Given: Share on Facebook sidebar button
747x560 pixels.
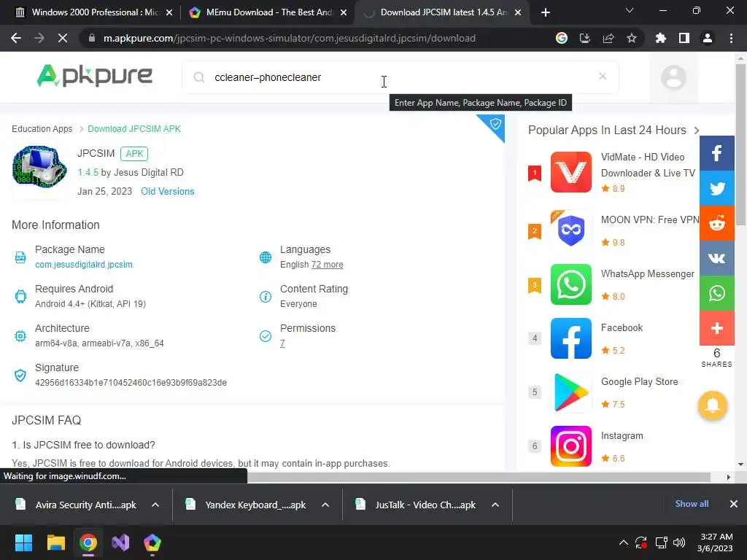Looking at the screenshot, I should (716, 153).
